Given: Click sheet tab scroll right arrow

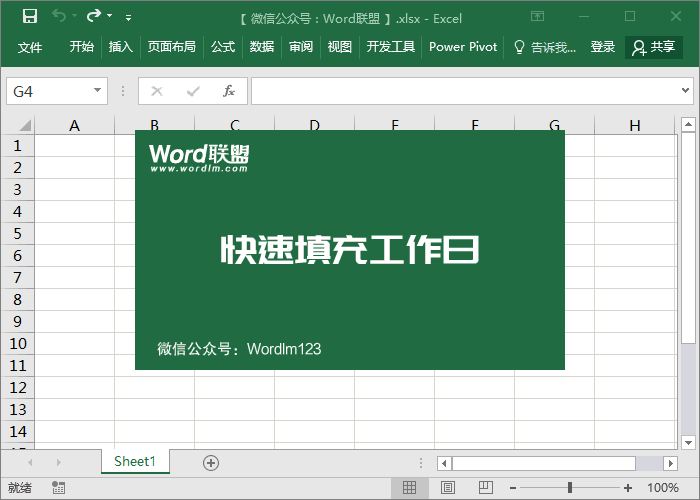Looking at the screenshot, I should pyautogui.click(x=58, y=462).
